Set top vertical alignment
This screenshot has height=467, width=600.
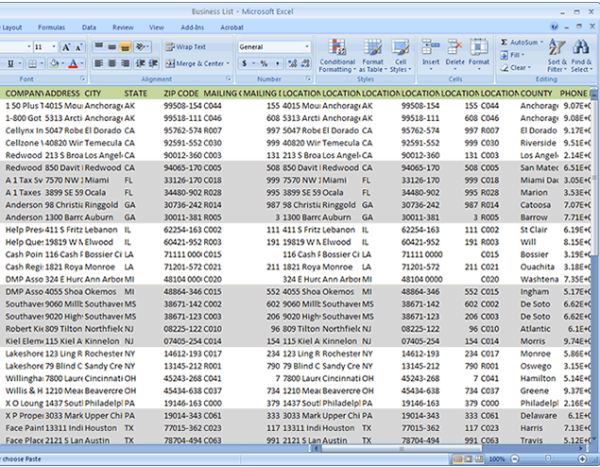(x=99, y=47)
